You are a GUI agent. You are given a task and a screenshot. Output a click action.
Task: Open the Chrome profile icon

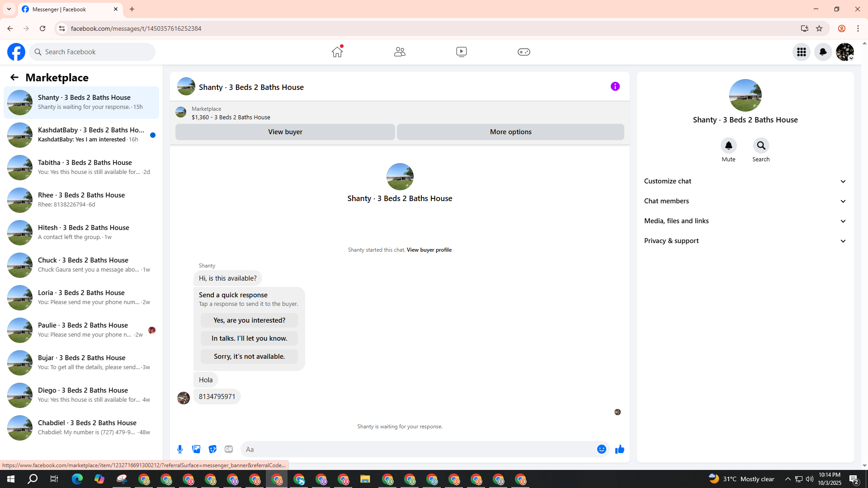pyautogui.click(x=842, y=28)
